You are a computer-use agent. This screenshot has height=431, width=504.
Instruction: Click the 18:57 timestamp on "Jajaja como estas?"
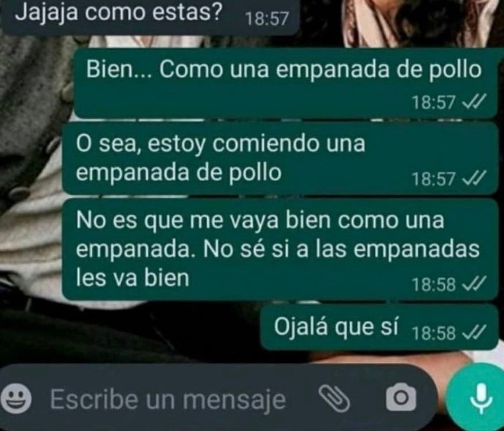(267, 19)
